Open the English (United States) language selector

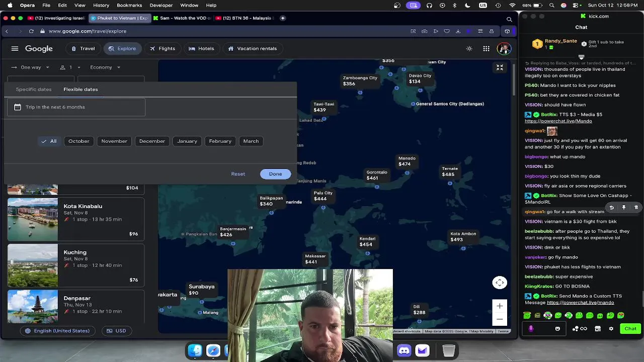click(x=57, y=331)
